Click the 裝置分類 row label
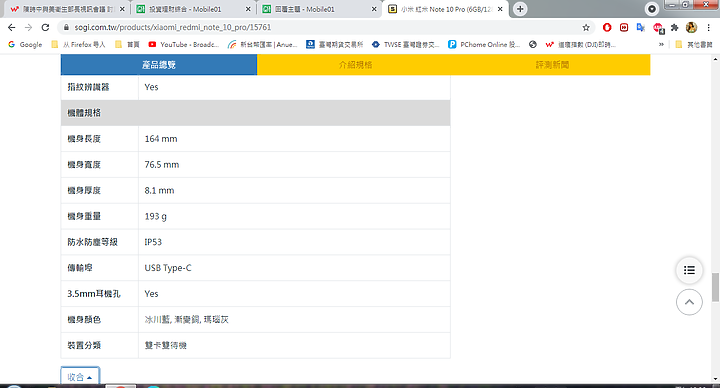 click(84, 345)
